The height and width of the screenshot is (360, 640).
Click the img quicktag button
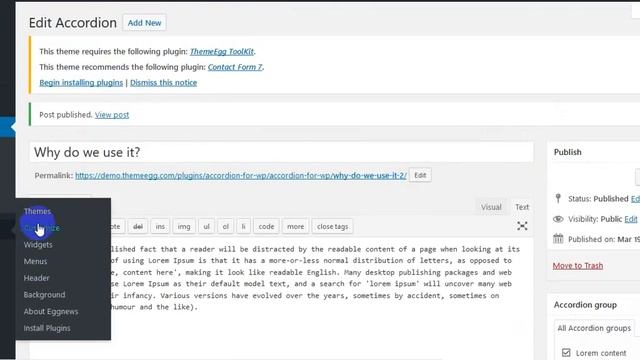click(184, 226)
